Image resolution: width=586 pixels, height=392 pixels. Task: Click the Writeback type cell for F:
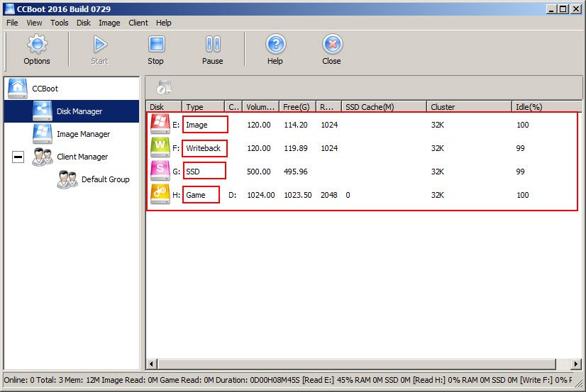click(x=204, y=148)
